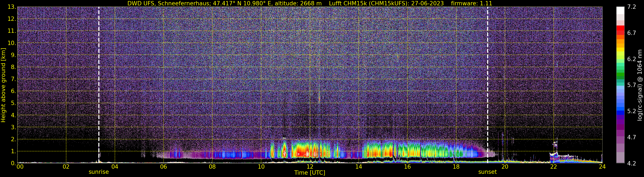Screen dimensions: 644x177
Task: Click the sunset dashed vertical line marker
Action: coord(488,85)
